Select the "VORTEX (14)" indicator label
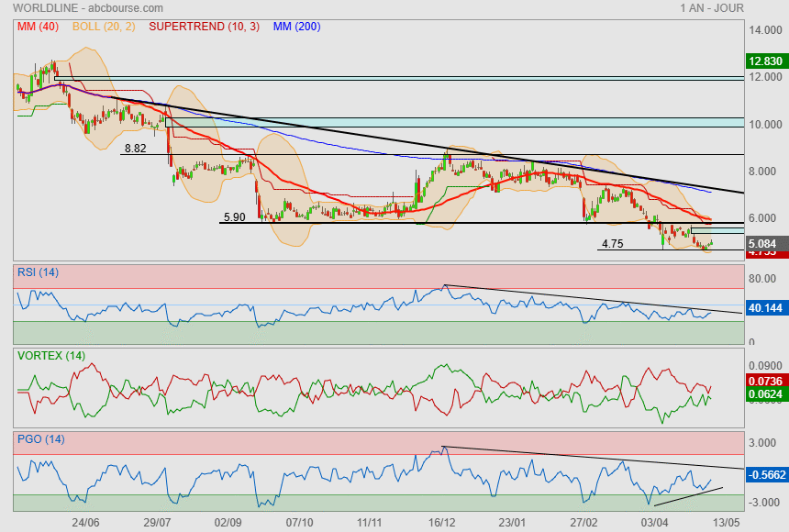Viewport: 789px width, 532px height. coord(51,356)
